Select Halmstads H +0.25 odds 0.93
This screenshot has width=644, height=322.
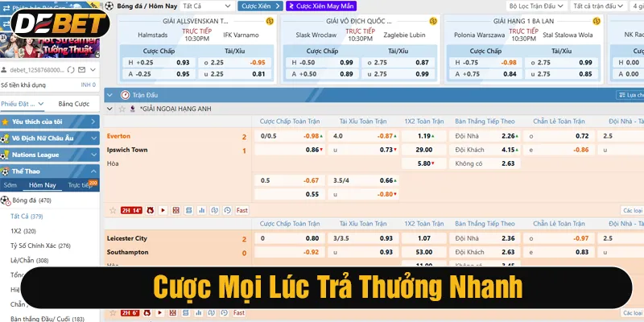(x=159, y=63)
